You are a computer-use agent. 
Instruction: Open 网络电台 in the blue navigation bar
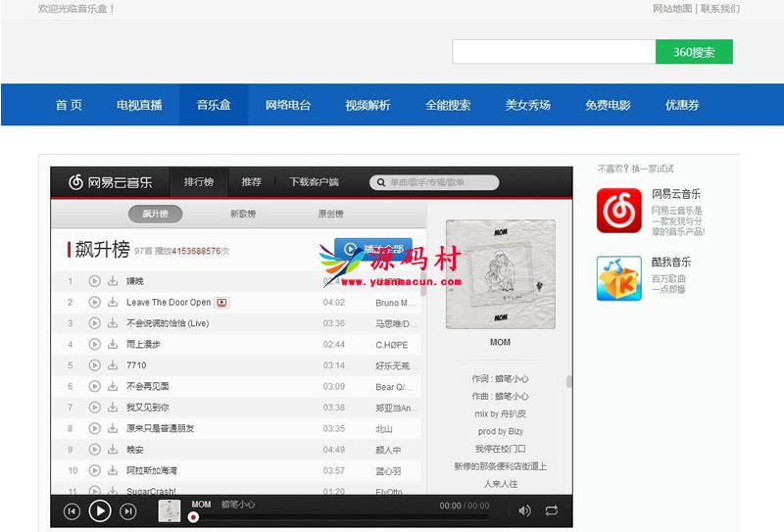288,105
